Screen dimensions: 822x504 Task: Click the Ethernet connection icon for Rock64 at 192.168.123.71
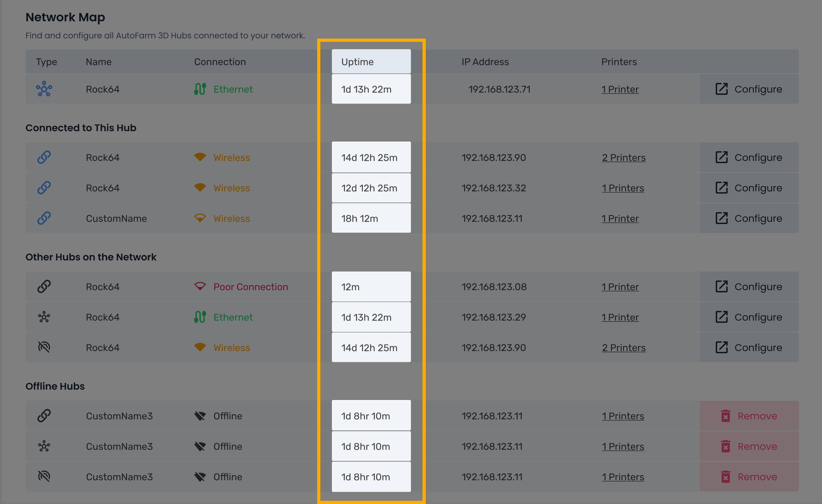(200, 89)
